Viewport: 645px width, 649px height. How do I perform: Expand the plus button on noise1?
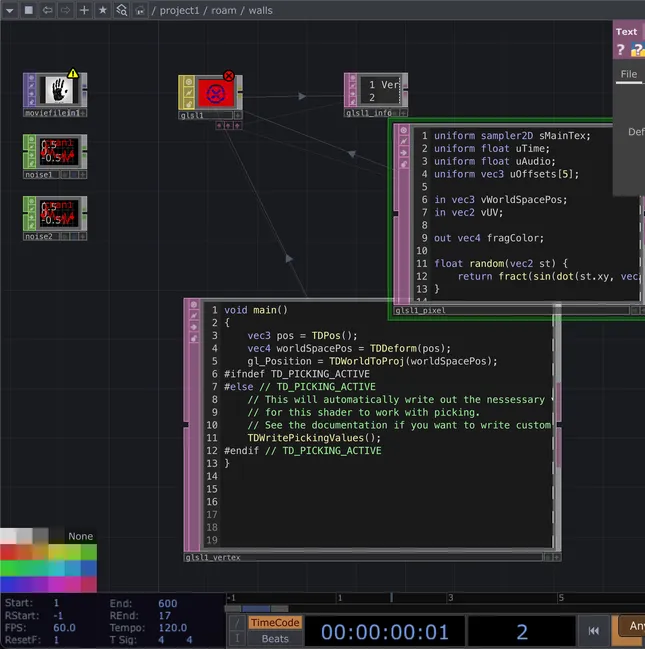(83, 175)
